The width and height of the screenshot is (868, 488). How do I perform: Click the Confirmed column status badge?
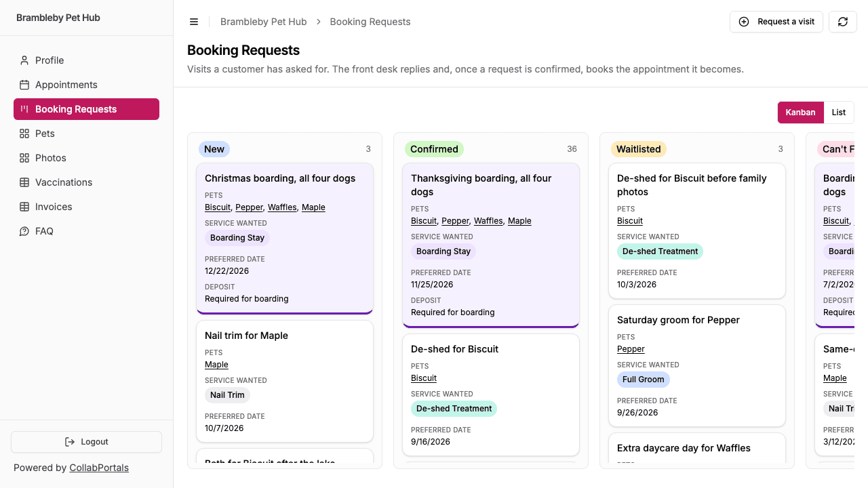(x=434, y=149)
